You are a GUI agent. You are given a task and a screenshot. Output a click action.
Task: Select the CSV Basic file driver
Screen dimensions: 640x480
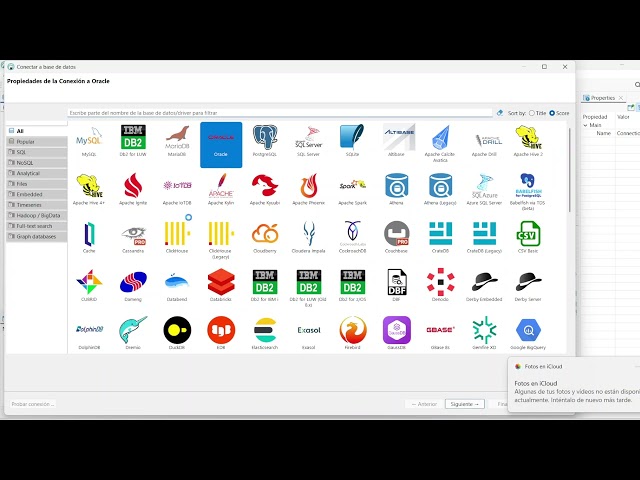pos(528,238)
